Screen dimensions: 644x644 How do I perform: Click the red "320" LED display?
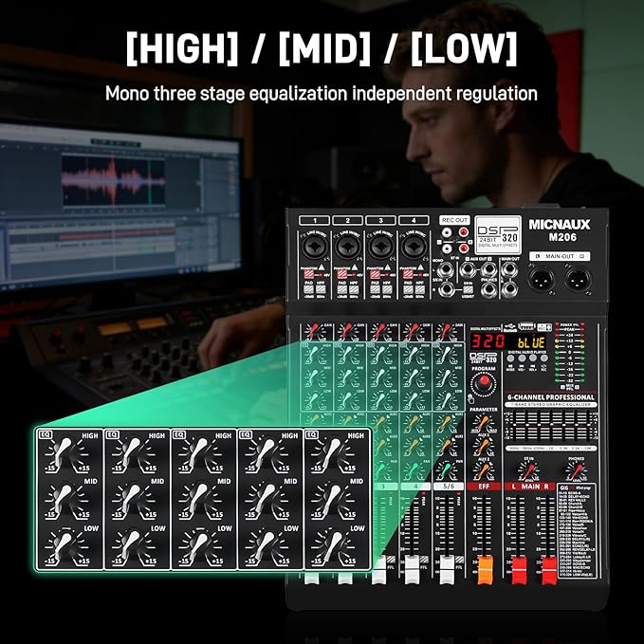[x=488, y=340]
